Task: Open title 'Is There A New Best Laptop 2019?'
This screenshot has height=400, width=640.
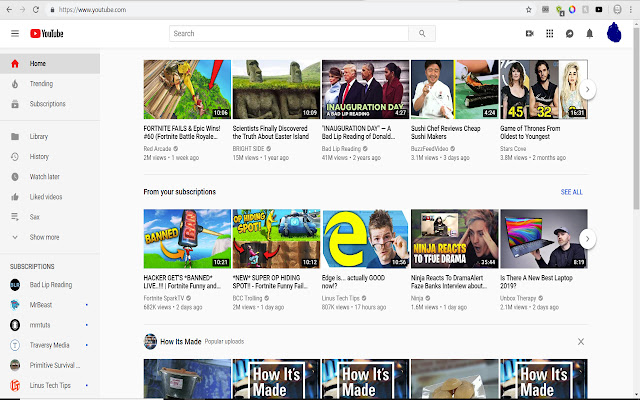Action: [x=536, y=282]
